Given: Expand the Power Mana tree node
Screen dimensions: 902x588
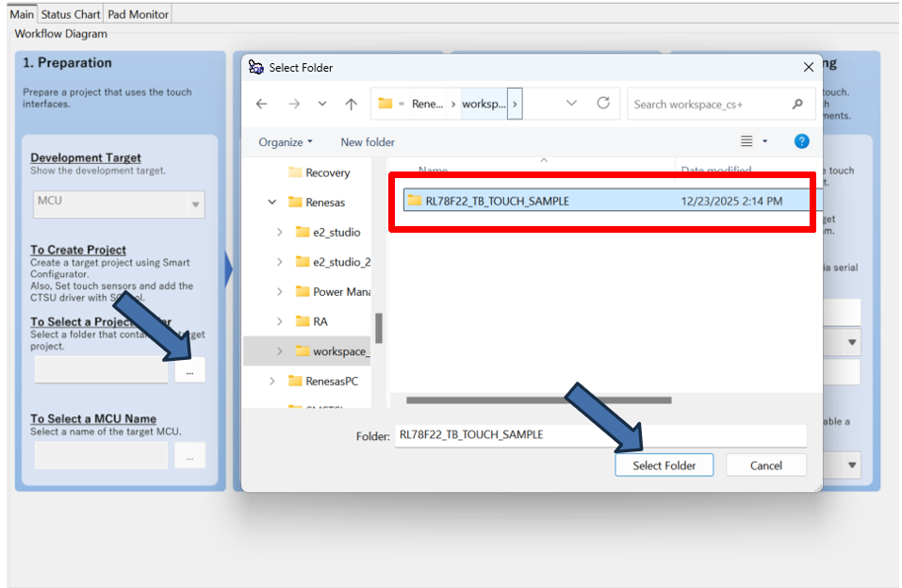Looking at the screenshot, I should [x=280, y=292].
